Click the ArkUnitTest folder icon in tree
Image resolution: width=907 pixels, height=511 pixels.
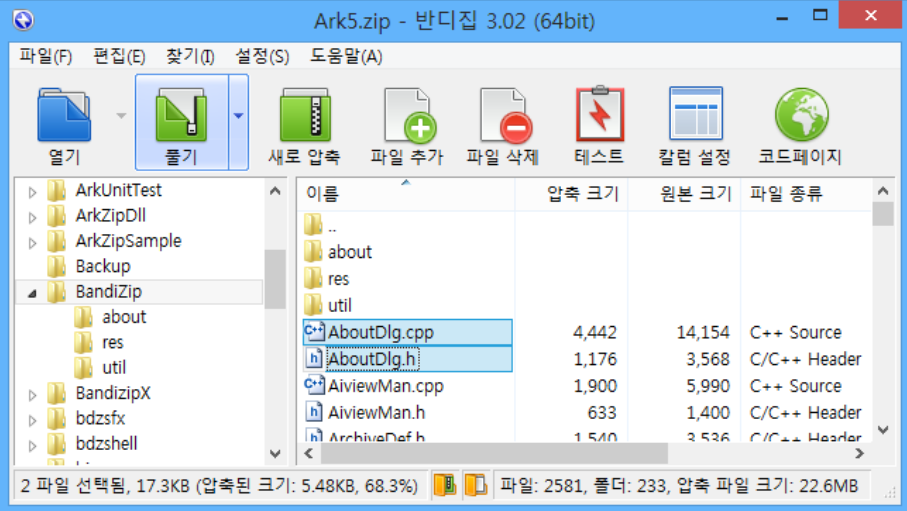[57, 190]
